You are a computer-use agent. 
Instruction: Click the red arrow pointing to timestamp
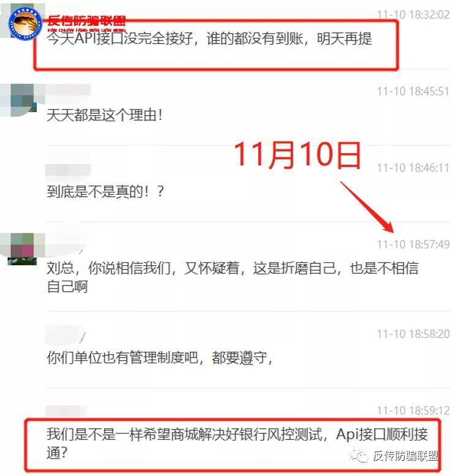pyautogui.click(x=367, y=207)
